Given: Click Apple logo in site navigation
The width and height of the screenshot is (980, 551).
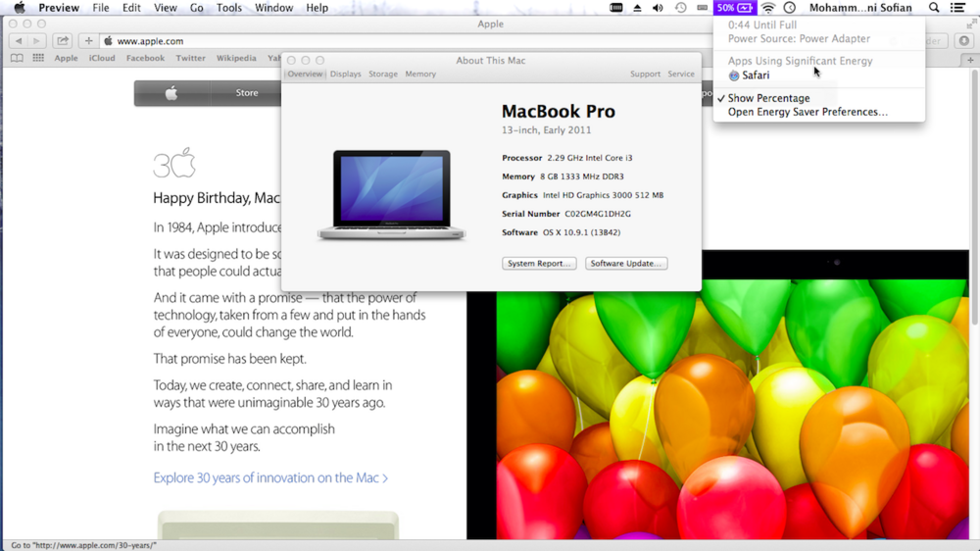Looking at the screenshot, I should 171,92.
